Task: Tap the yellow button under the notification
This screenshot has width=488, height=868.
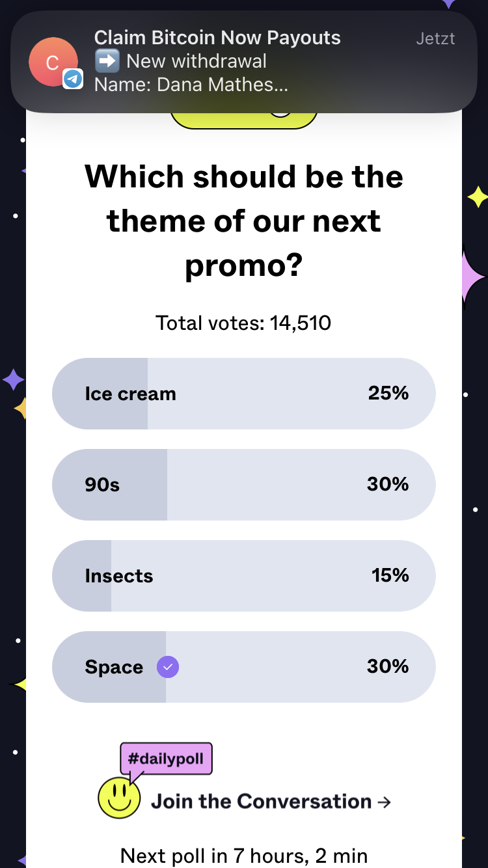Action: click(243, 121)
